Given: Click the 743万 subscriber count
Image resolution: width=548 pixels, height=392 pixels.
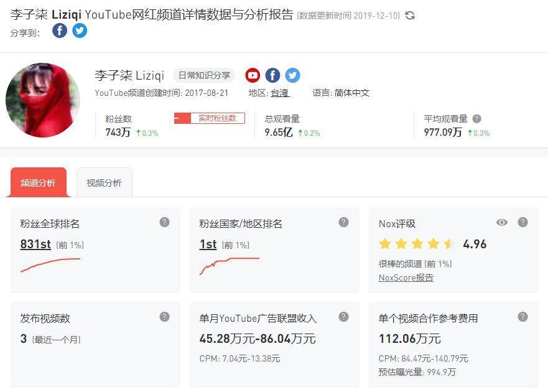Looking at the screenshot, I should click(118, 132).
